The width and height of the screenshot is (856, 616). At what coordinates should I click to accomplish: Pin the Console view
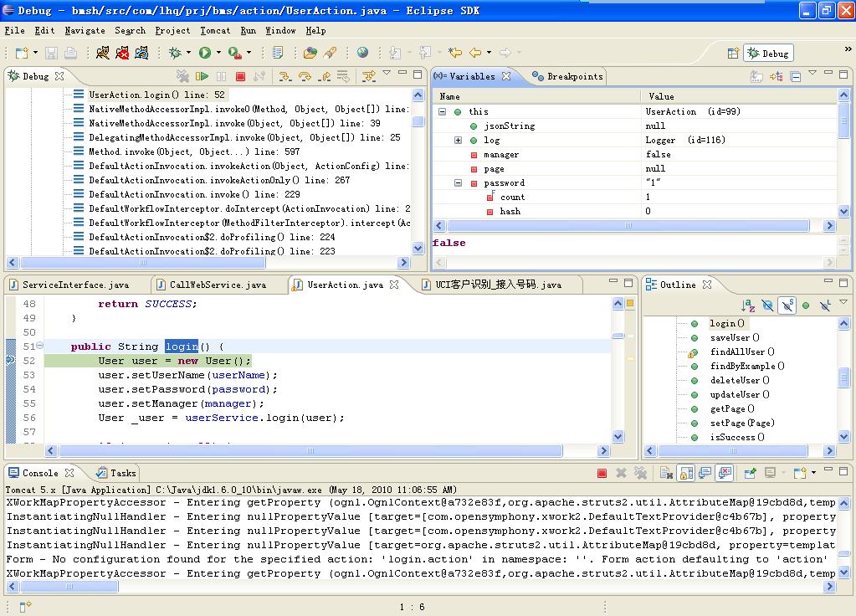(750, 472)
